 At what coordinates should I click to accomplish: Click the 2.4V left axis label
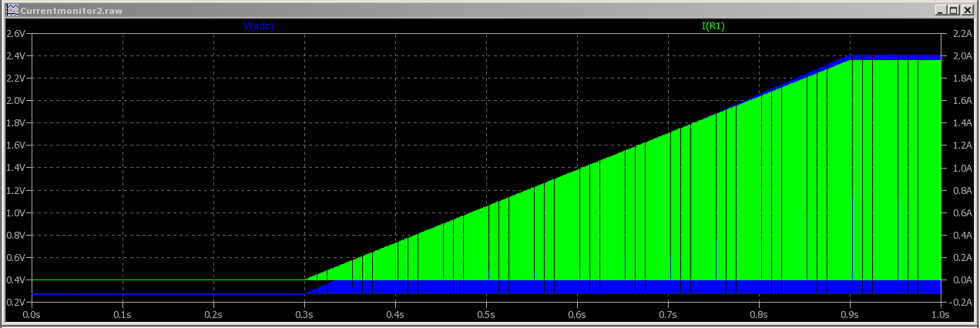16,56
